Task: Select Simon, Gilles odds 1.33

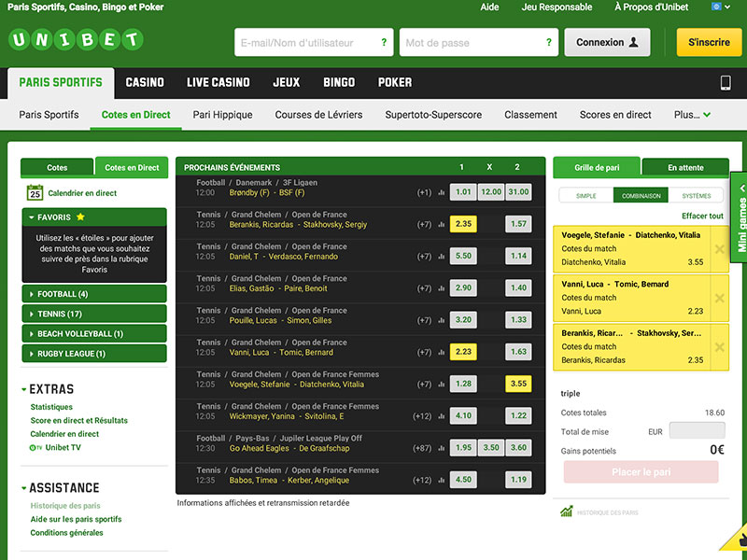Action: [x=518, y=319]
